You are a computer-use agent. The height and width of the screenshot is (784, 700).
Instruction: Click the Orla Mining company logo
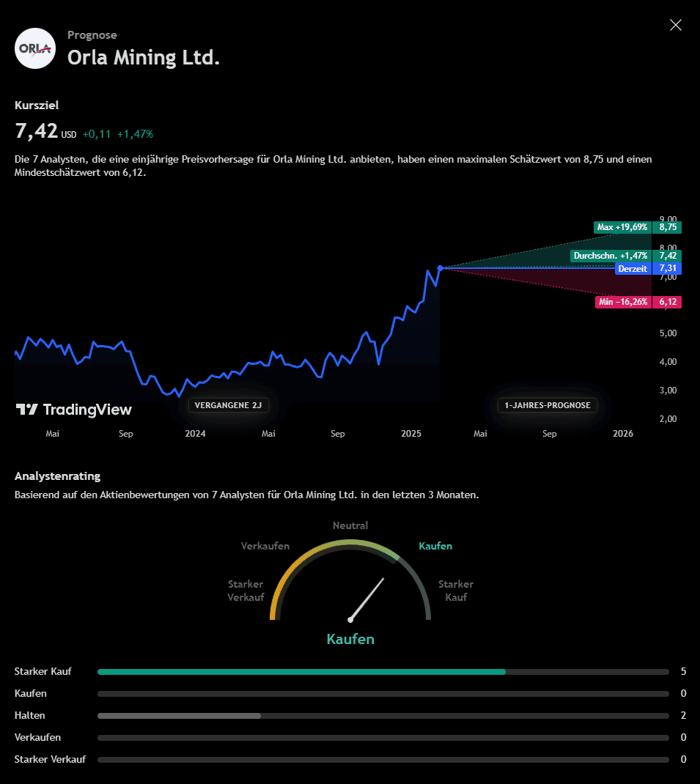pos(35,48)
